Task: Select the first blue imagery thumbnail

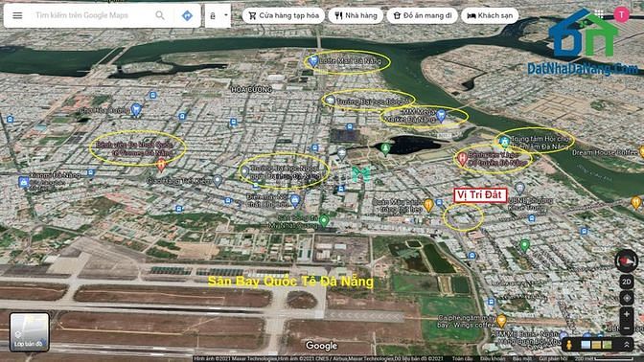Action: coord(586,345)
